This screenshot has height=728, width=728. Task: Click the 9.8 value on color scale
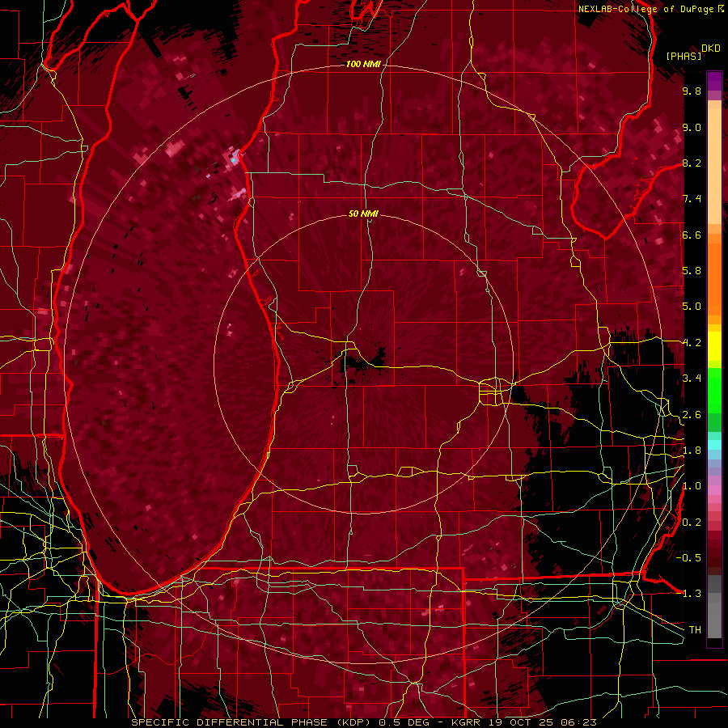692,91
